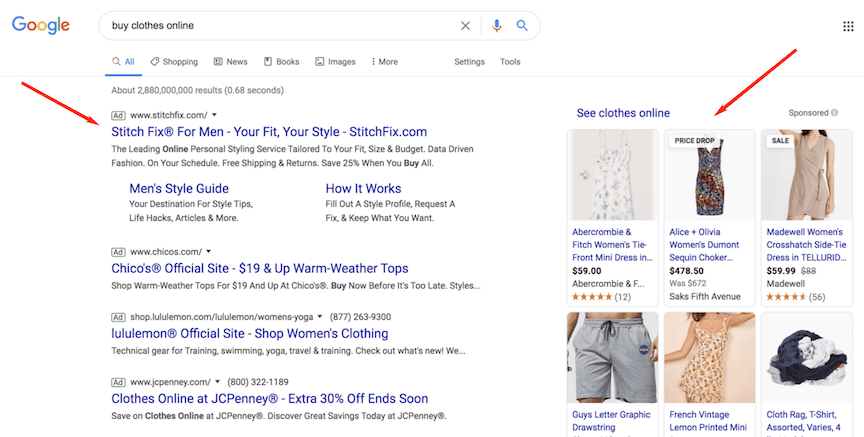This screenshot has height=437, width=864.
Task: Start voice search with microphone icon
Action: pyautogui.click(x=497, y=26)
